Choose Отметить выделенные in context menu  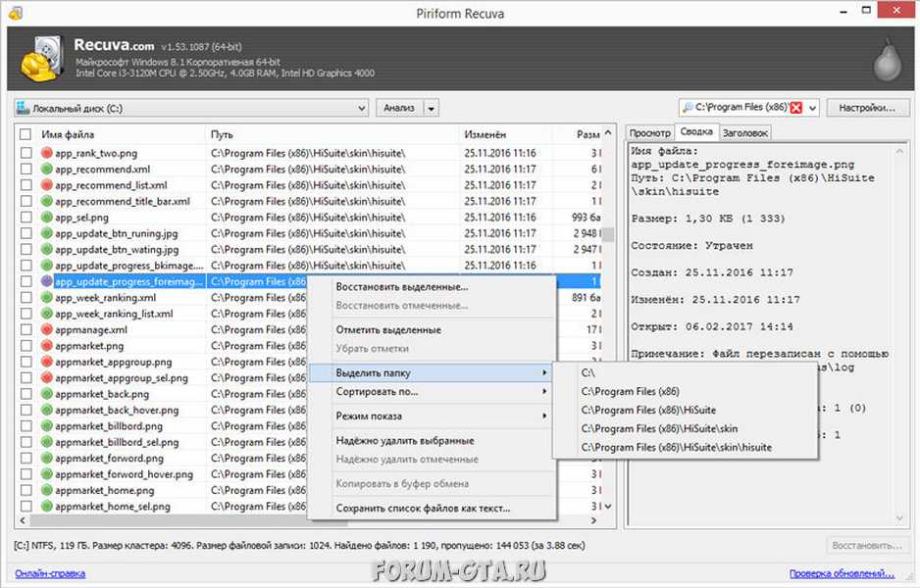[433, 330]
